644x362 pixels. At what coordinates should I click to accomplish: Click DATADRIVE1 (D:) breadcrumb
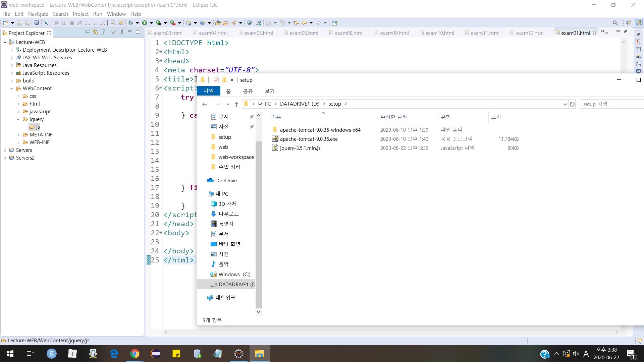tap(300, 104)
